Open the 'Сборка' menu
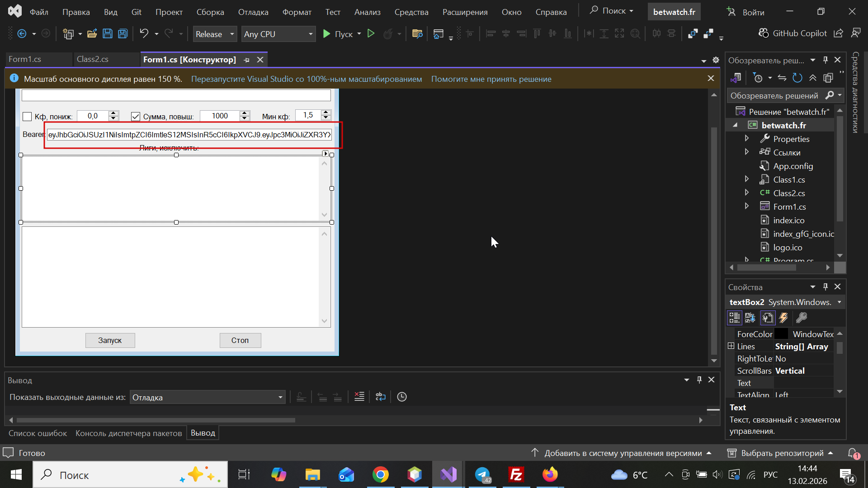Image resolution: width=868 pixels, height=488 pixels. [210, 12]
